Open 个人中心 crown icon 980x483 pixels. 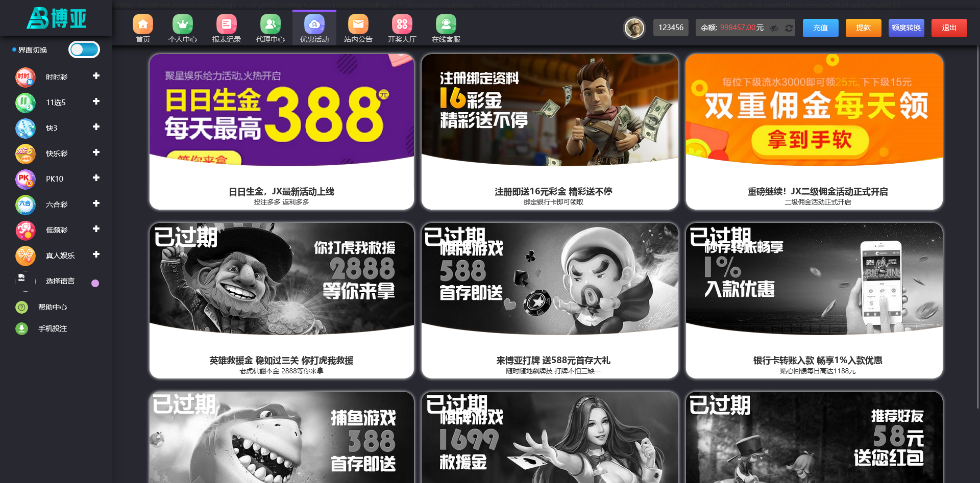[x=183, y=24]
